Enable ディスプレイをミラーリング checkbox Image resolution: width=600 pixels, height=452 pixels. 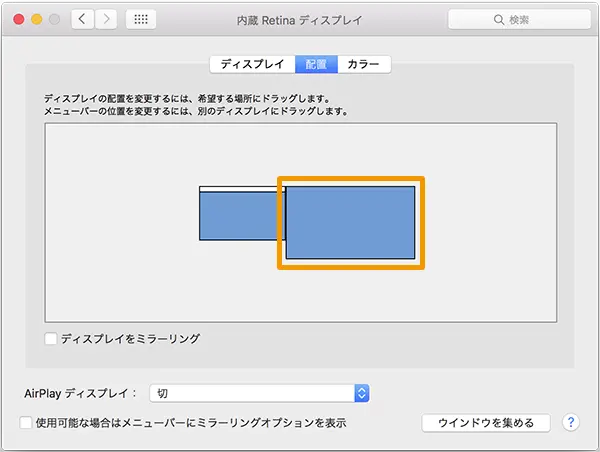click(51, 339)
